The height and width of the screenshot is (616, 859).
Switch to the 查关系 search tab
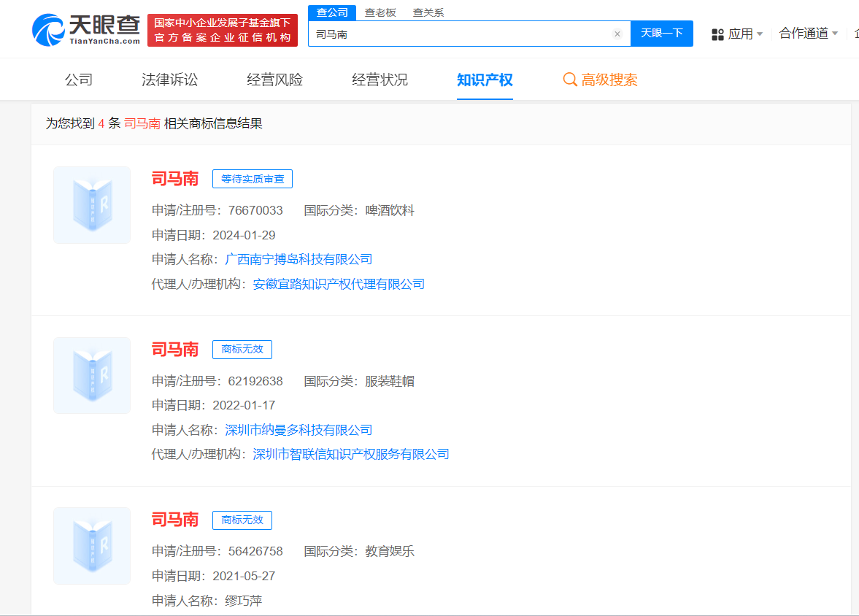tap(428, 12)
